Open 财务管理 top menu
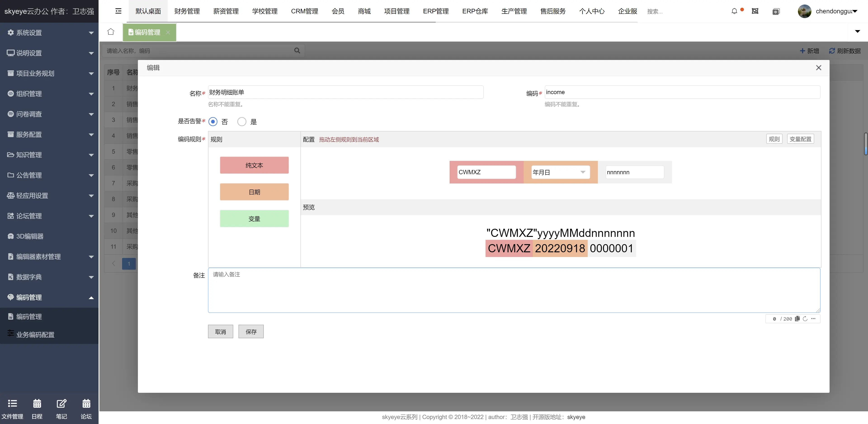 (x=187, y=11)
